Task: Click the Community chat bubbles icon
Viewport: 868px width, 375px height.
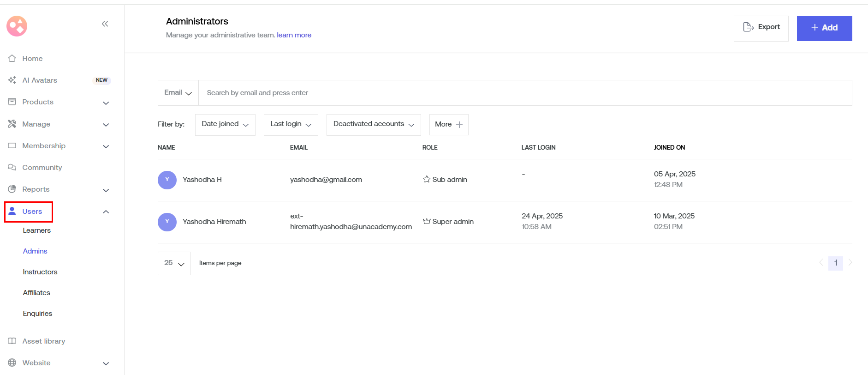Action: coord(12,168)
